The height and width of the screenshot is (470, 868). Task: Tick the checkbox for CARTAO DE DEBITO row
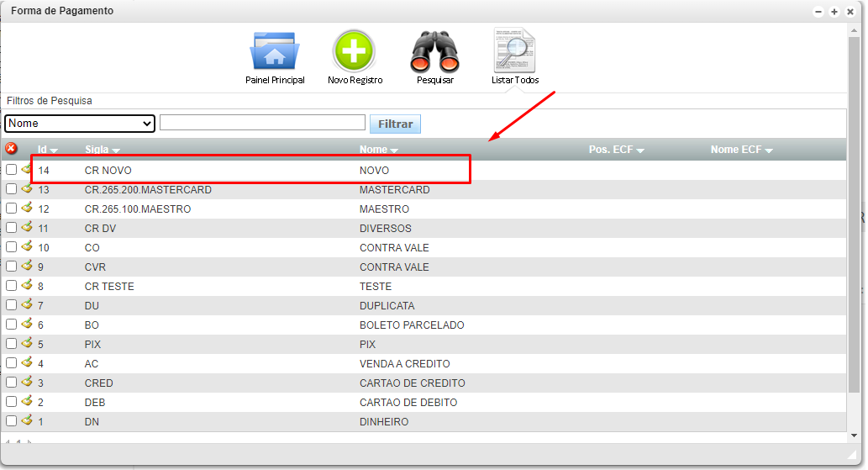(x=11, y=402)
